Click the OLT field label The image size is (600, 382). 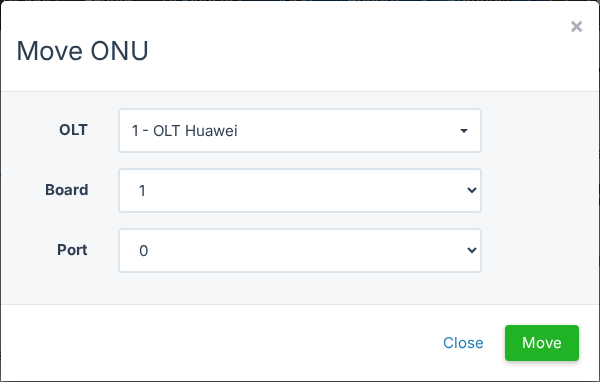click(73, 130)
